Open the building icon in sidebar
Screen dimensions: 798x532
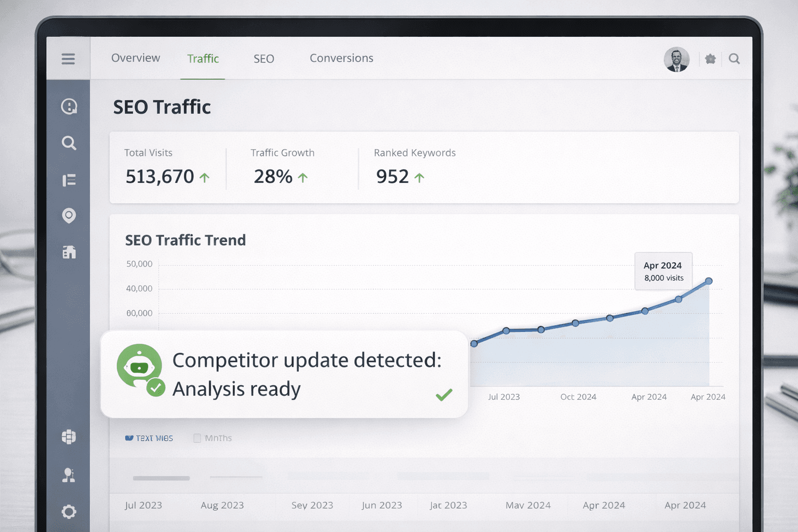click(x=69, y=252)
